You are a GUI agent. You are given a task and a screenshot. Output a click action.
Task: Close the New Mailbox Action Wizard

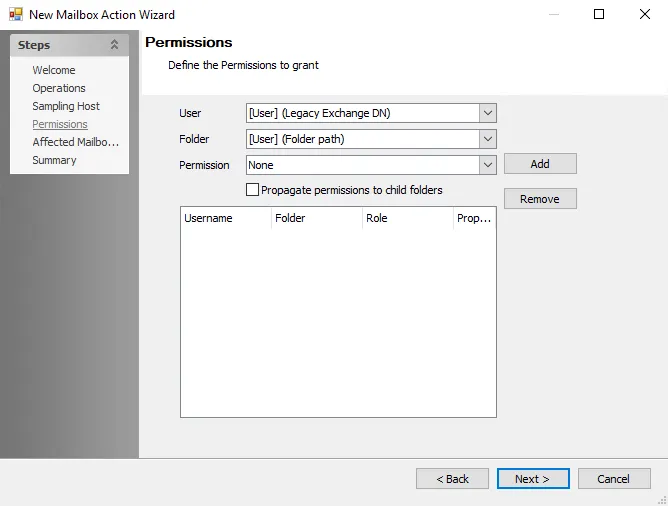tap(645, 14)
